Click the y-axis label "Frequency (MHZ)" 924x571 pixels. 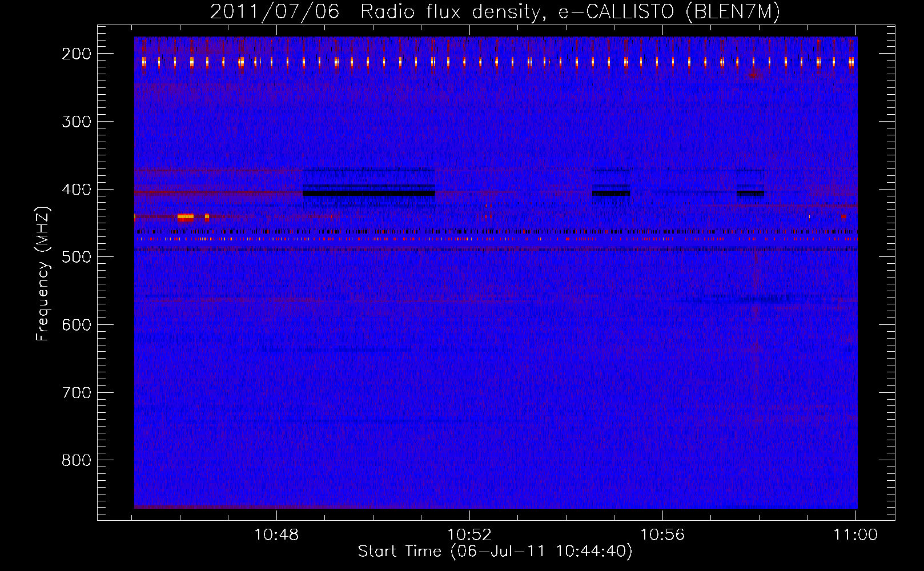pyautogui.click(x=43, y=274)
